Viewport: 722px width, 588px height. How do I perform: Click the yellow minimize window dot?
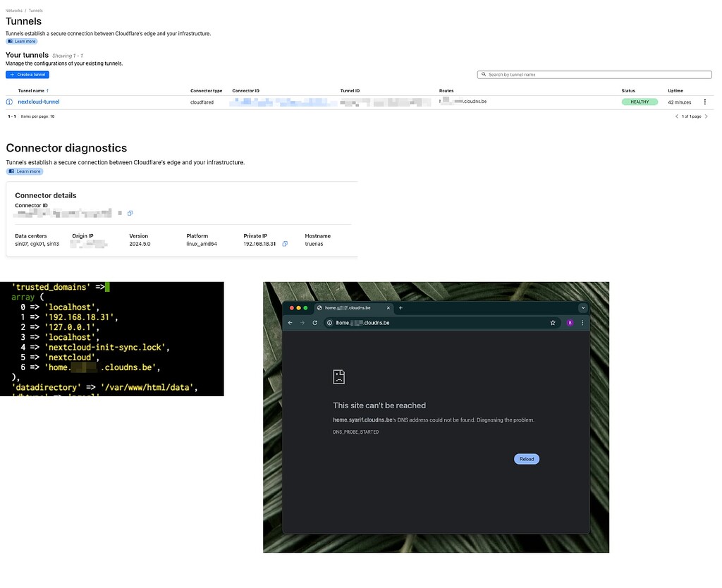point(298,308)
